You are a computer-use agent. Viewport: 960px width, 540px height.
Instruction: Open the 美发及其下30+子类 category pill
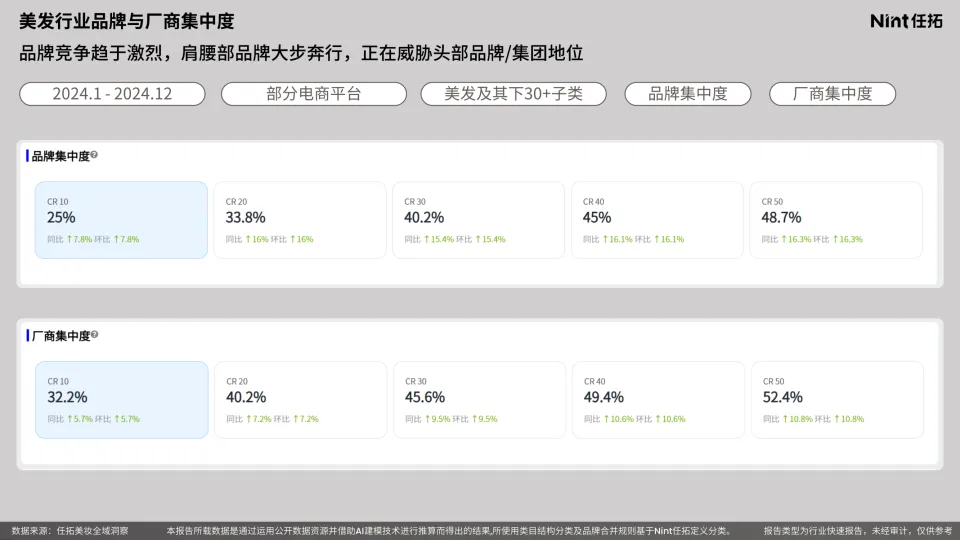513,94
